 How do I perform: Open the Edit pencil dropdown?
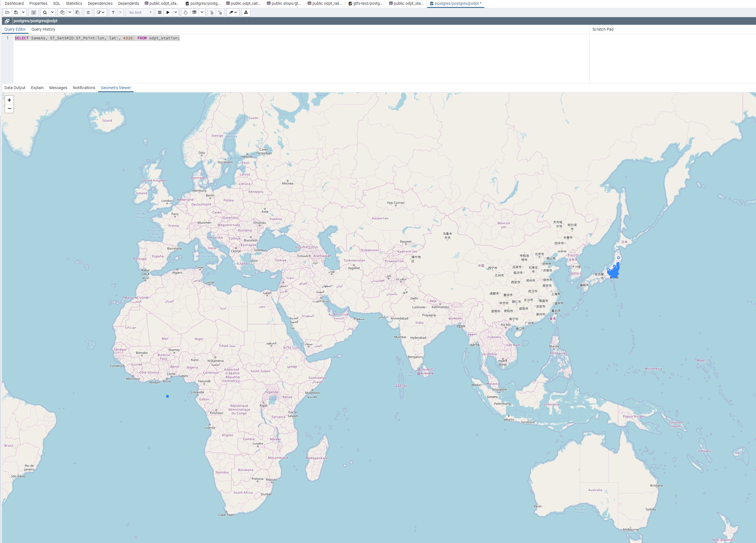tap(100, 12)
